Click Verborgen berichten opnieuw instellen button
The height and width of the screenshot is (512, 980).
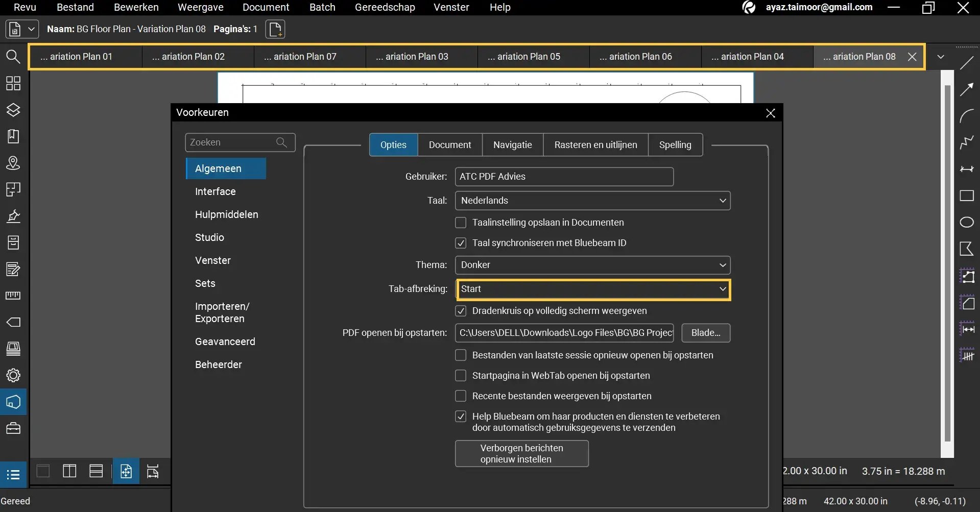click(522, 454)
